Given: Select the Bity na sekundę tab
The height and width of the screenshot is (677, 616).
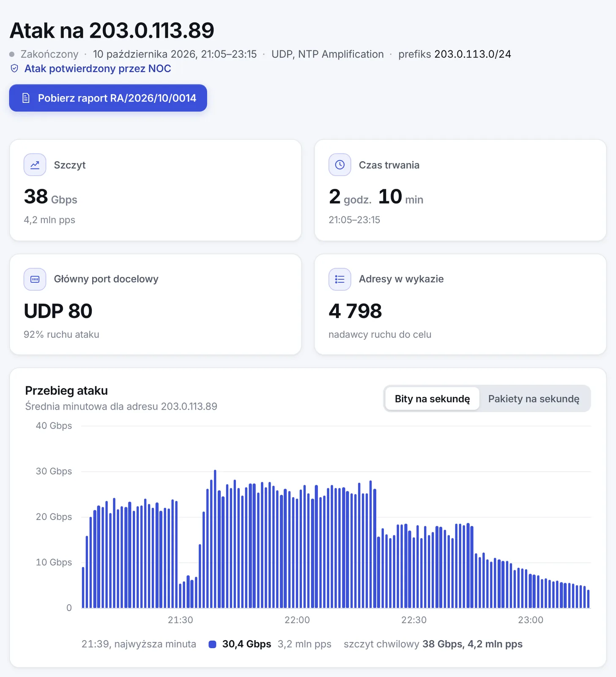Looking at the screenshot, I should 432,399.
